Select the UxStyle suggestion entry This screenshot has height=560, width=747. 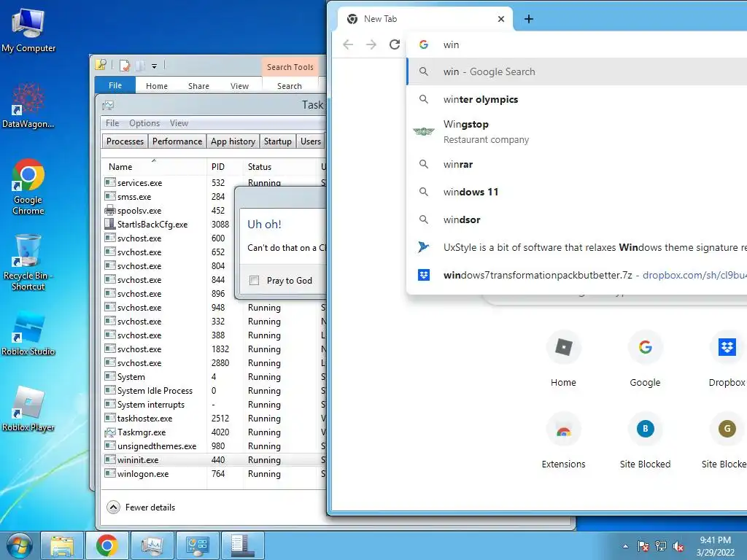click(x=577, y=247)
